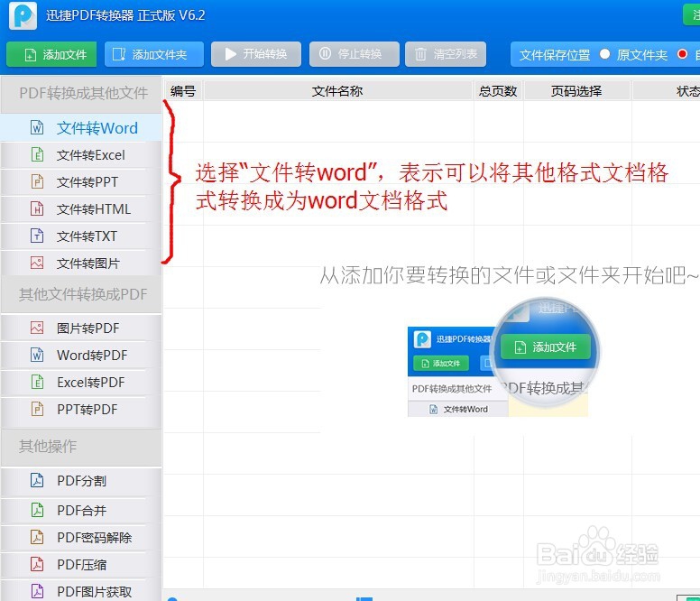Click the PPT icon beside 文件转PPT
Screen dimensions: 700x601
coord(37,181)
